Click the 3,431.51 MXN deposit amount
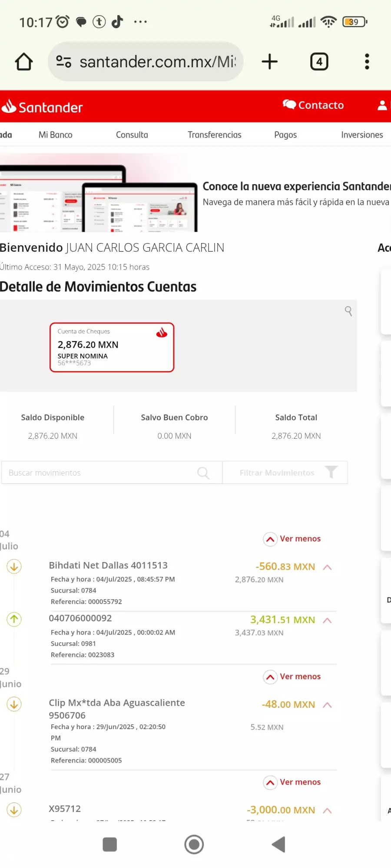The image size is (391, 868). (x=282, y=620)
